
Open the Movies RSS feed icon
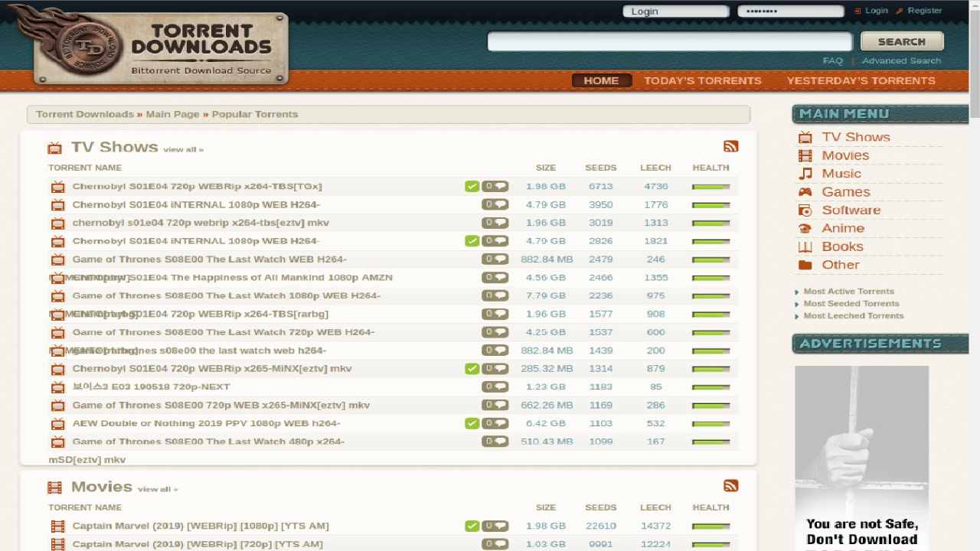point(730,486)
